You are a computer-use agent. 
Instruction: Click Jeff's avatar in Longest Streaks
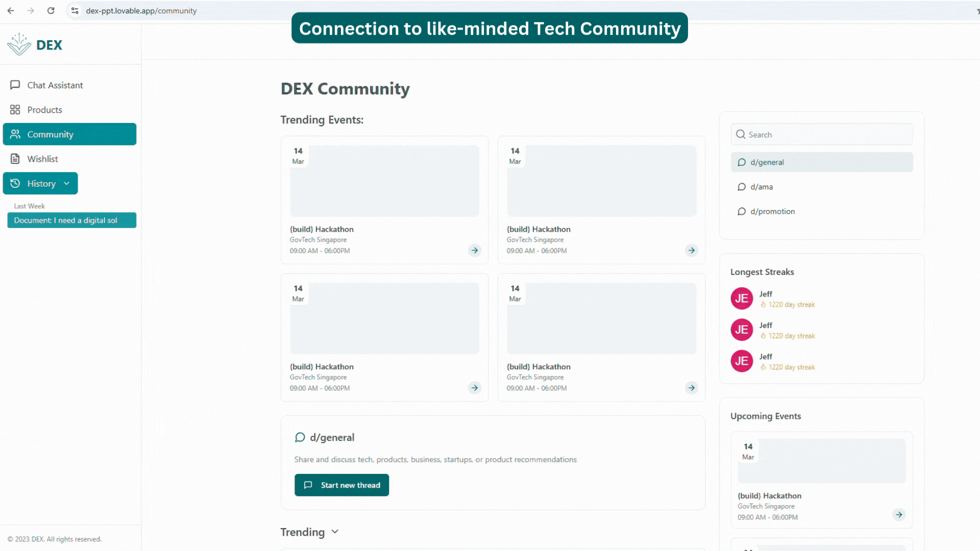[741, 298]
